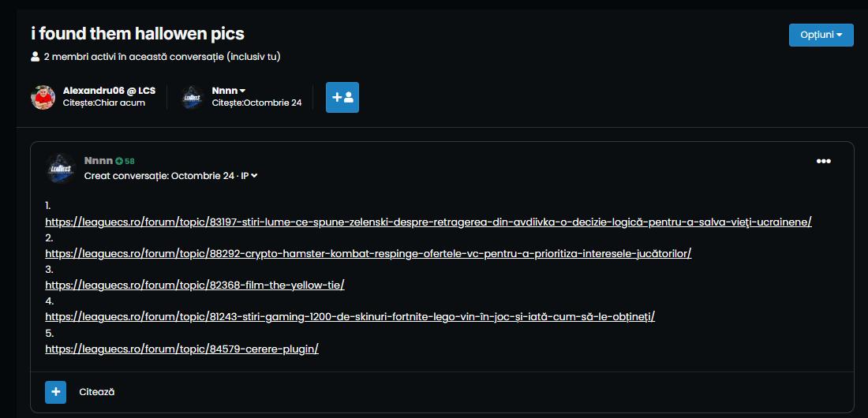Screen dimensions: 868x418
Task: Open link cerere plugin topic 84579
Action: point(181,349)
